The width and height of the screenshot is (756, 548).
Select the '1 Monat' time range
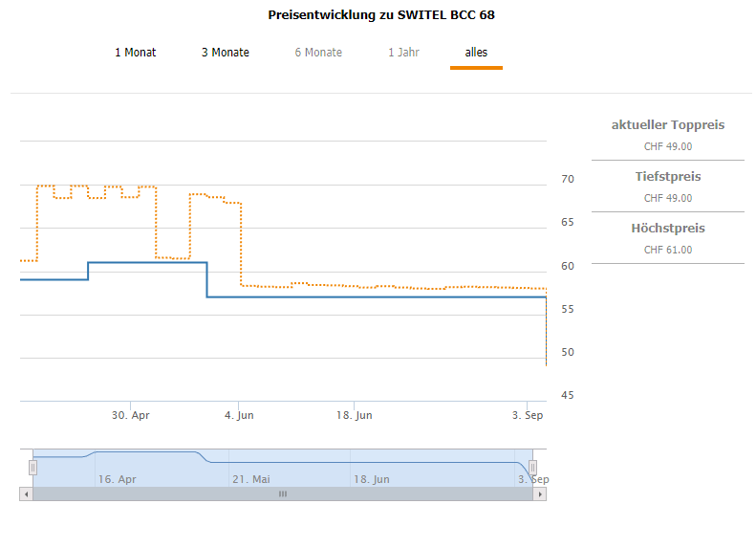click(136, 53)
